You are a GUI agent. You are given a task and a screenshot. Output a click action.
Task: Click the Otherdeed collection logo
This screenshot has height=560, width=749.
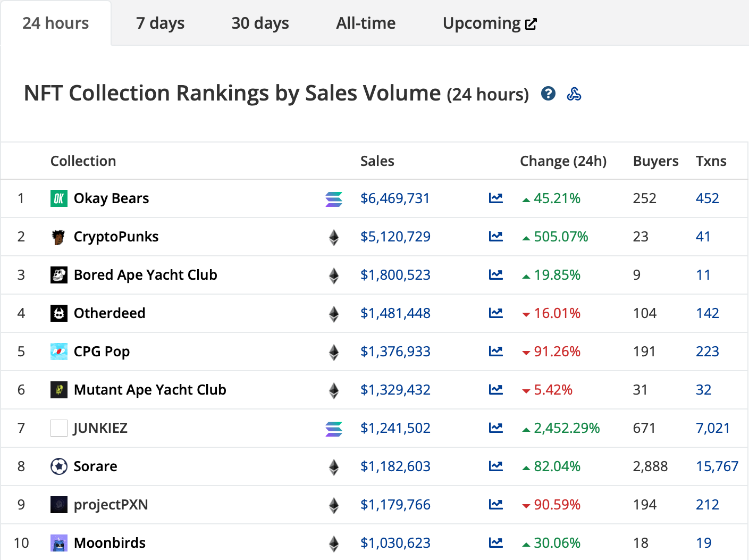(x=59, y=313)
